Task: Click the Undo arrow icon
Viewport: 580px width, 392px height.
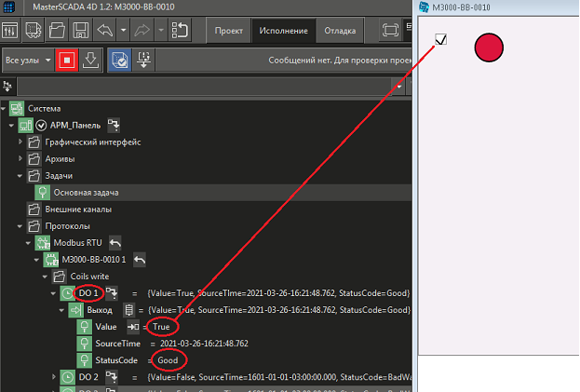Action: point(104,30)
